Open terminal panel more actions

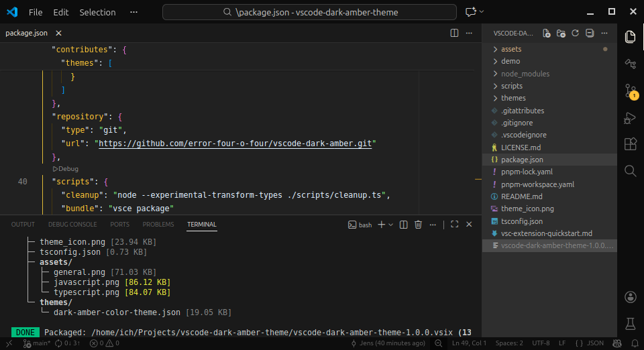tap(433, 225)
